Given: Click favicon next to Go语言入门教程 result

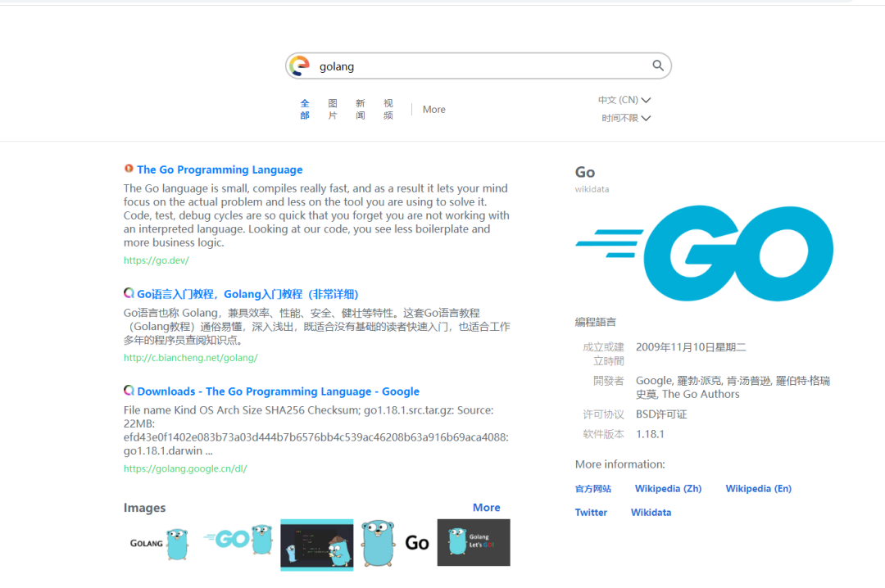Looking at the screenshot, I should pyautogui.click(x=129, y=293).
